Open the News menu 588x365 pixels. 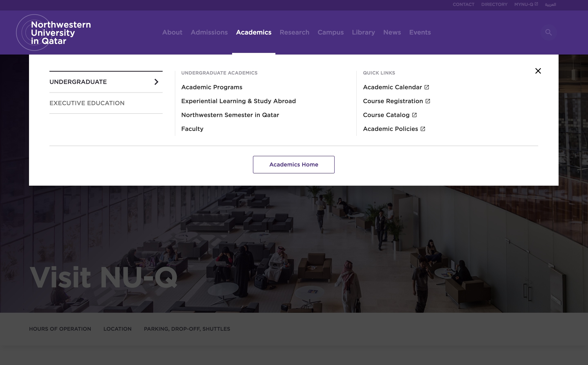click(392, 32)
